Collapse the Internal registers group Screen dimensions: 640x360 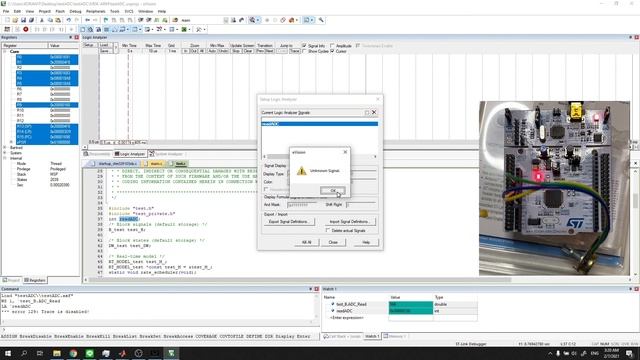(5, 158)
